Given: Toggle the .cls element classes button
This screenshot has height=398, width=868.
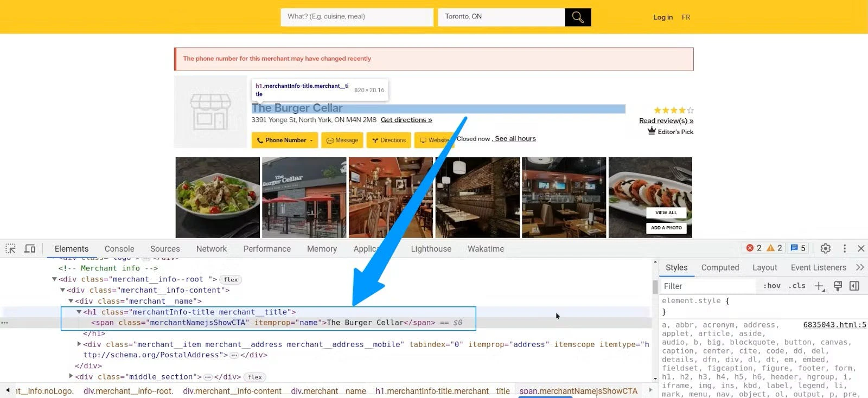Looking at the screenshot, I should point(797,286).
